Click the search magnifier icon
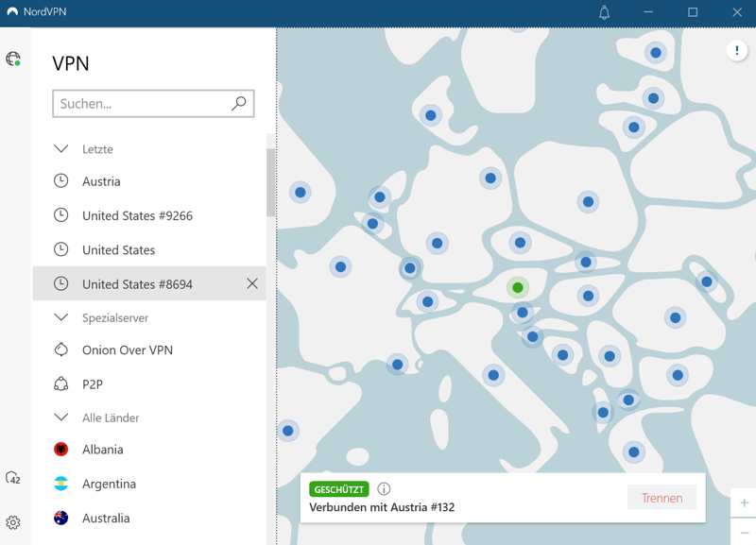 [x=239, y=104]
